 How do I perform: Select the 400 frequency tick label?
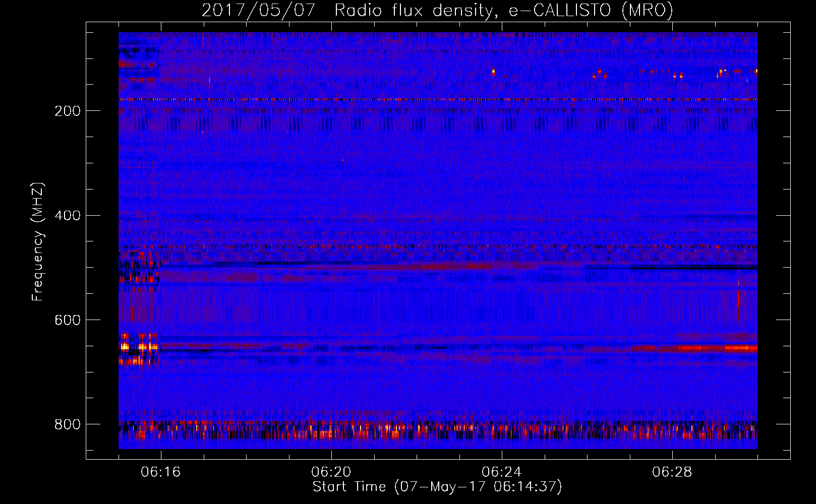[x=68, y=216]
